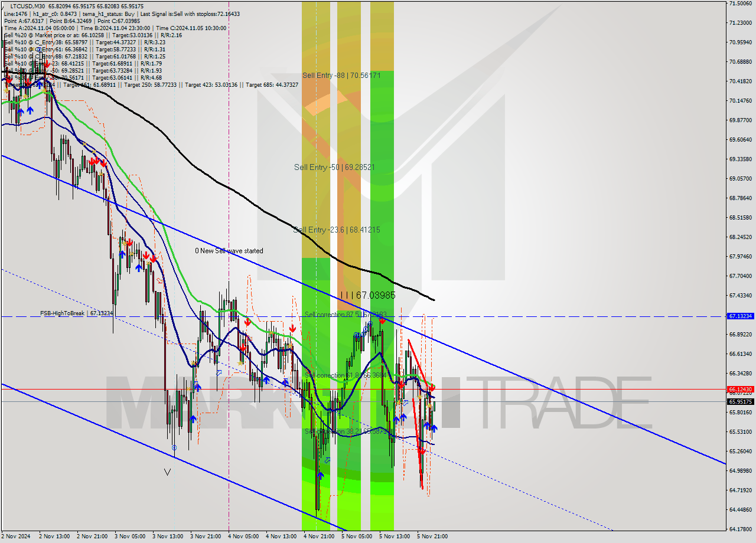Select the 'Sell Entry -88 | 70.56171' label
Screen dimensions: 756x543
click(341, 76)
